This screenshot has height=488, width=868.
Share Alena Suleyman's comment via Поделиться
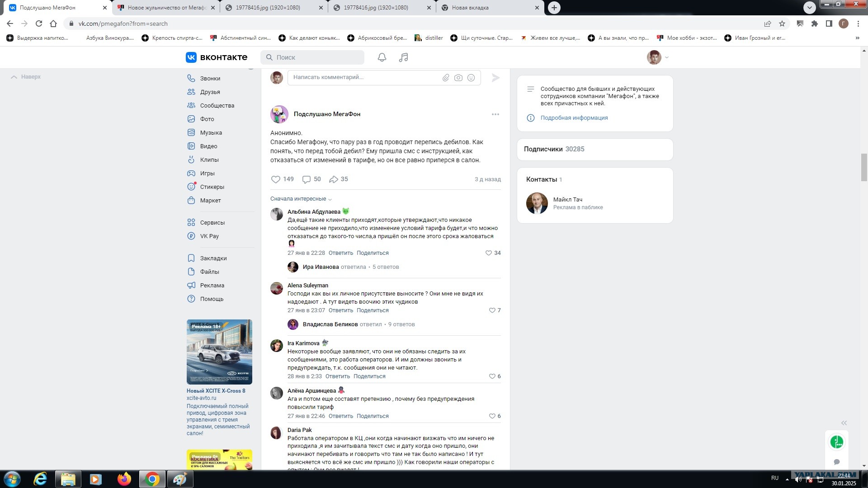click(373, 310)
